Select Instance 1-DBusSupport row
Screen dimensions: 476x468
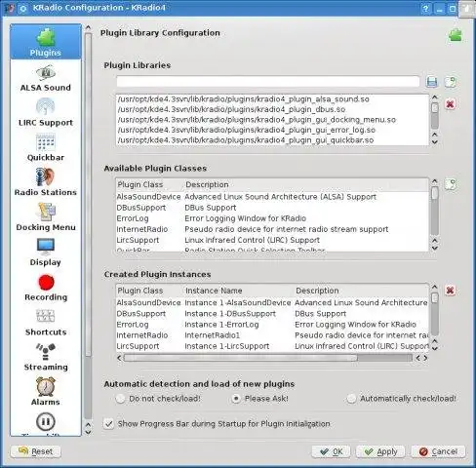[x=272, y=314]
